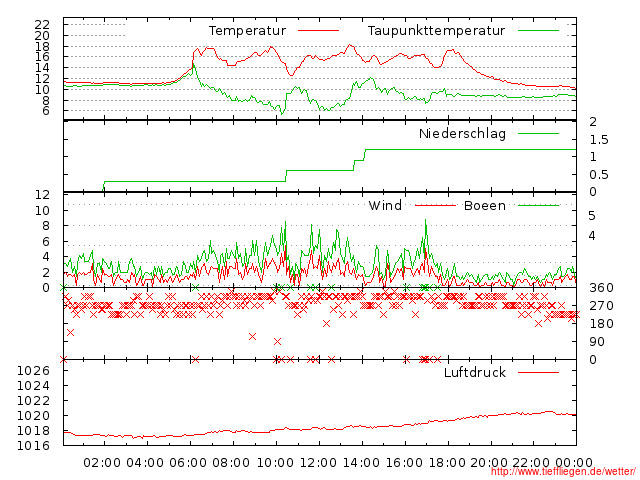Click the Luftdruck legend label
Image resolution: width=640 pixels, height=480 pixels.
click(x=475, y=372)
